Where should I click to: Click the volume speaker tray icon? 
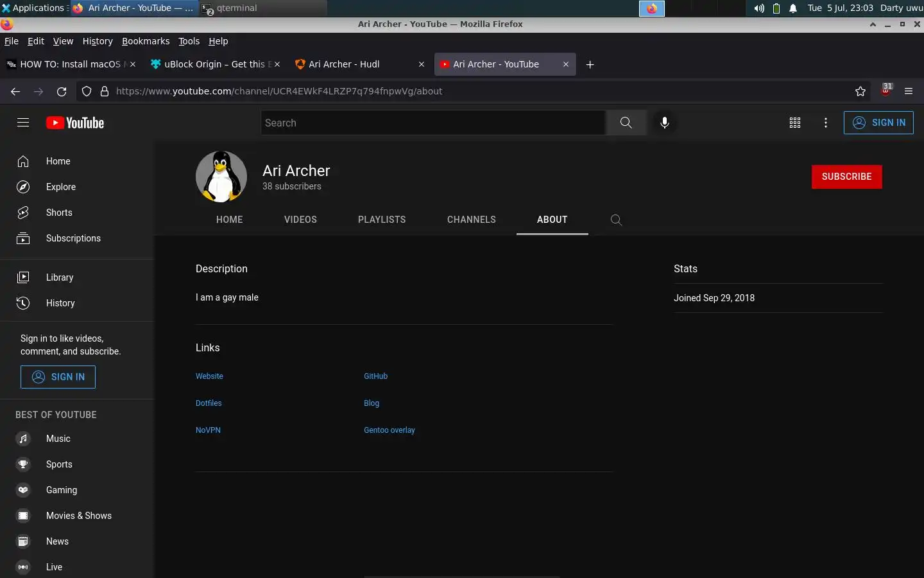pyautogui.click(x=759, y=8)
